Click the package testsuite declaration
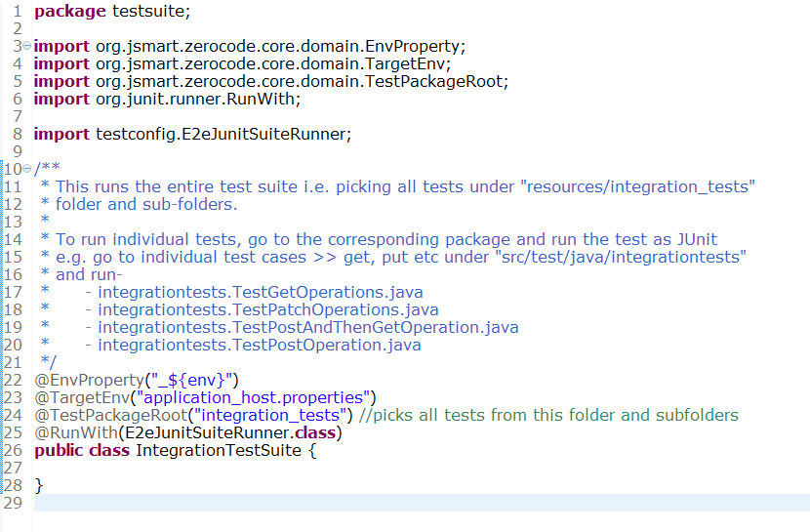Image resolution: width=810 pixels, height=532 pixels. tap(112, 12)
